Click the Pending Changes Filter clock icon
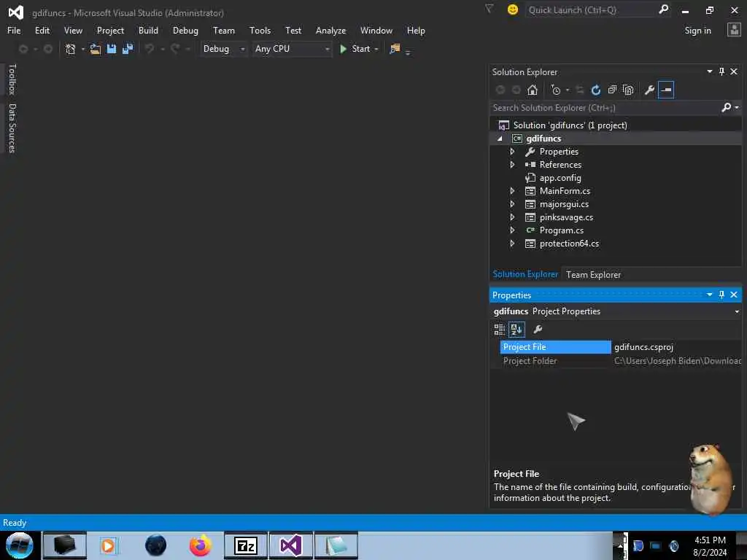This screenshot has width=747, height=560. coord(555,90)
